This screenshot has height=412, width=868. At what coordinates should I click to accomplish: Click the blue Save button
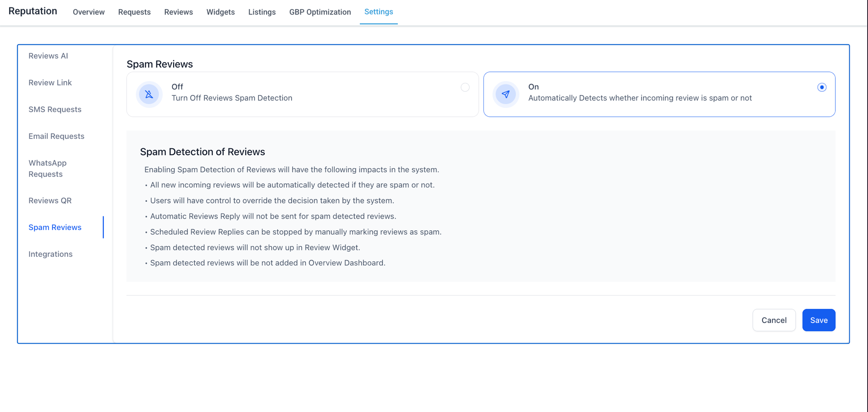[x=819, y=320]
